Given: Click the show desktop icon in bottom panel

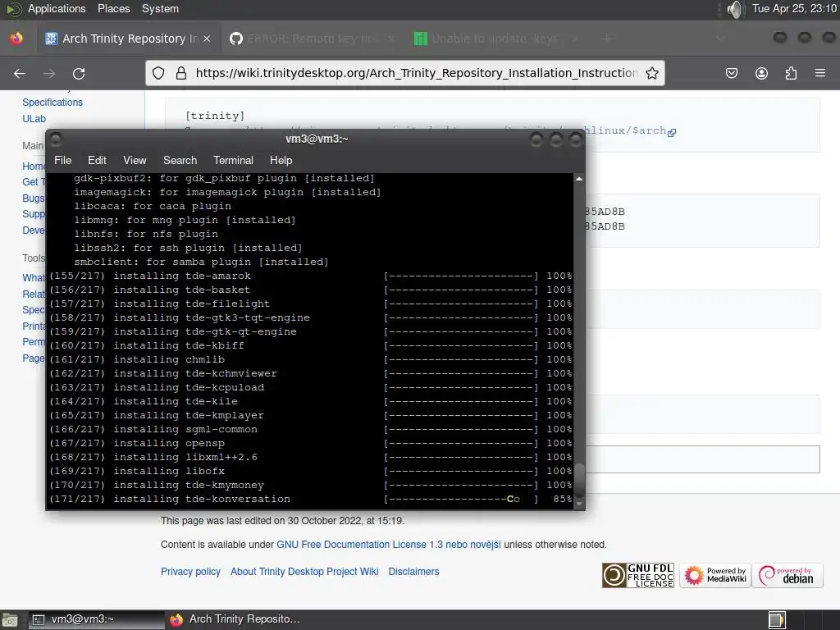Looking at the screenshot, I should coord(10,620).
